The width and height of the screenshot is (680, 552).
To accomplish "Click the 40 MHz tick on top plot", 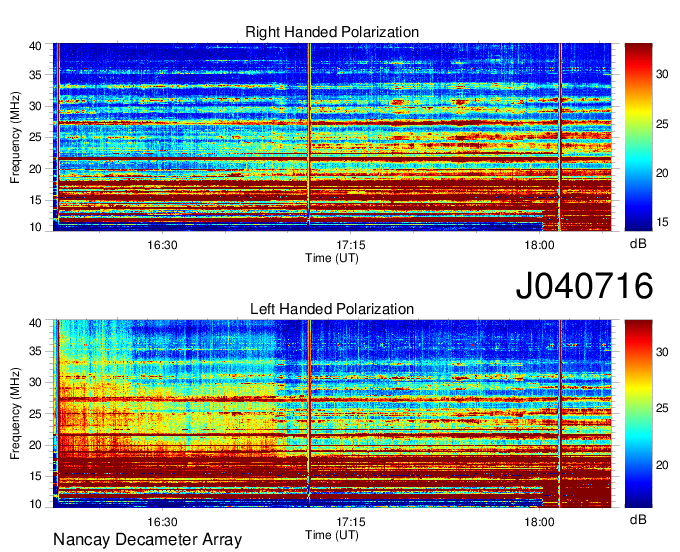I will (x=35, y=46).
